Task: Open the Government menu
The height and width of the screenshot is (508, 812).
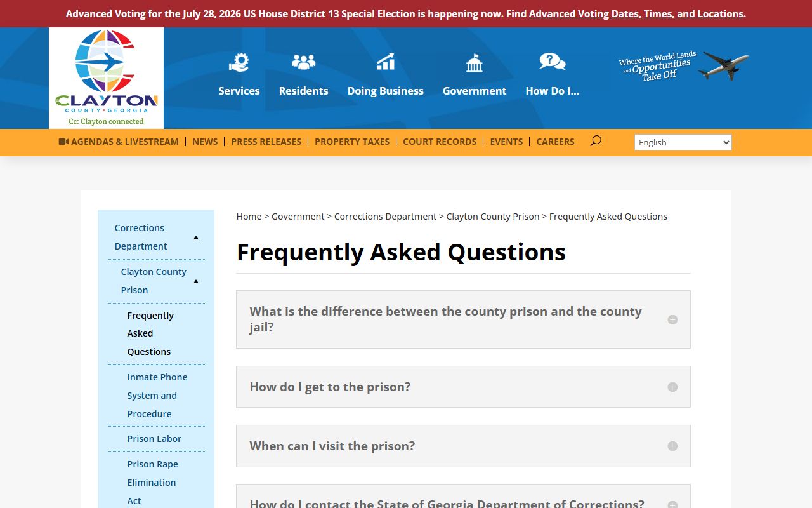Action: 475,91
